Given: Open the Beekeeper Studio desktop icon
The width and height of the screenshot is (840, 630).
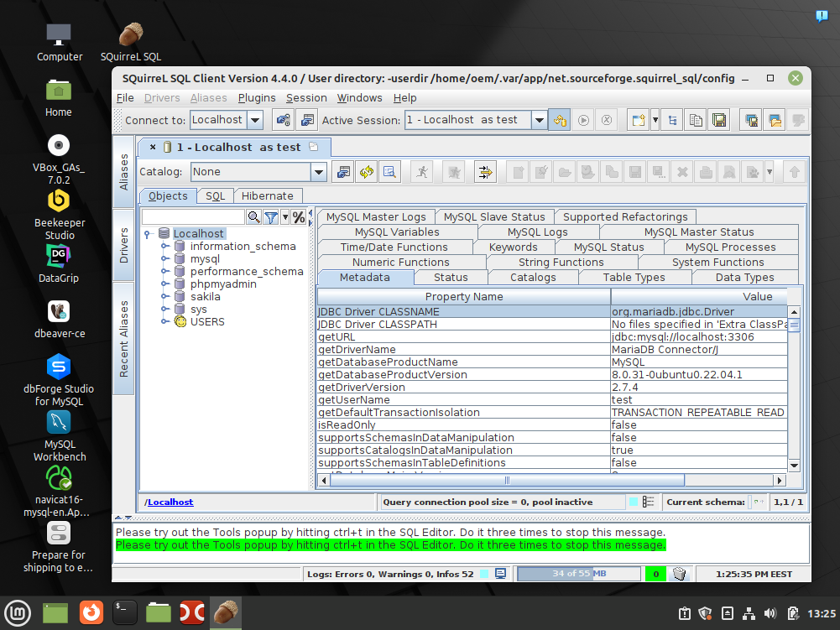Looking at the screenshot, I should click(59, 215).
